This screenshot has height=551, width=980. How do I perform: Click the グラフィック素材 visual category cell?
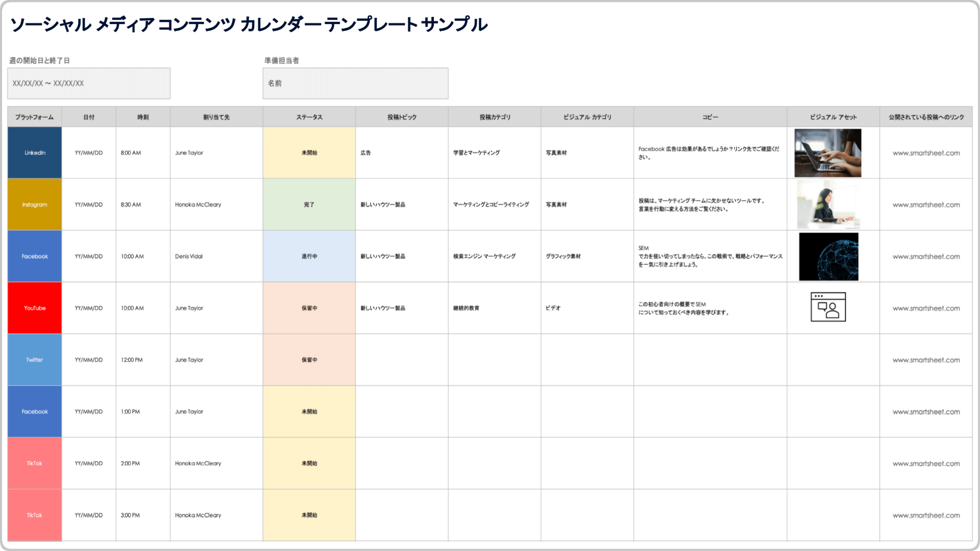(587, 256)
